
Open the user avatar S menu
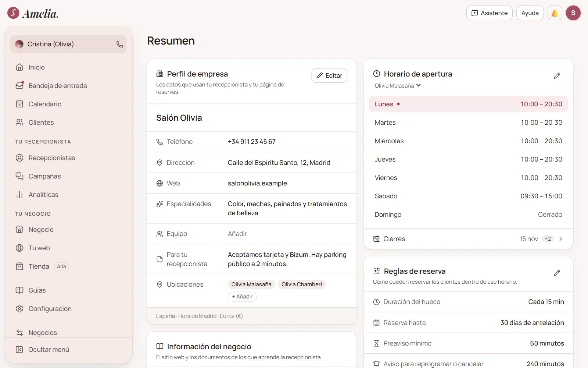click(573, 13)
